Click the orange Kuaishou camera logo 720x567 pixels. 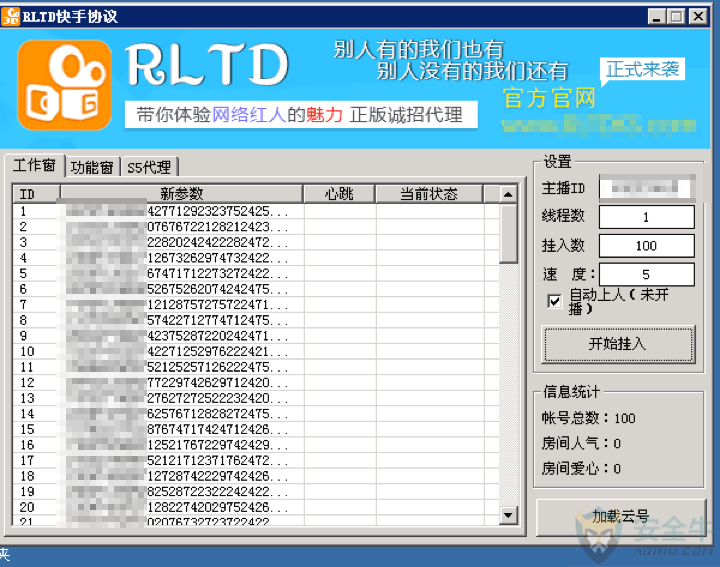tap(65, 85)
